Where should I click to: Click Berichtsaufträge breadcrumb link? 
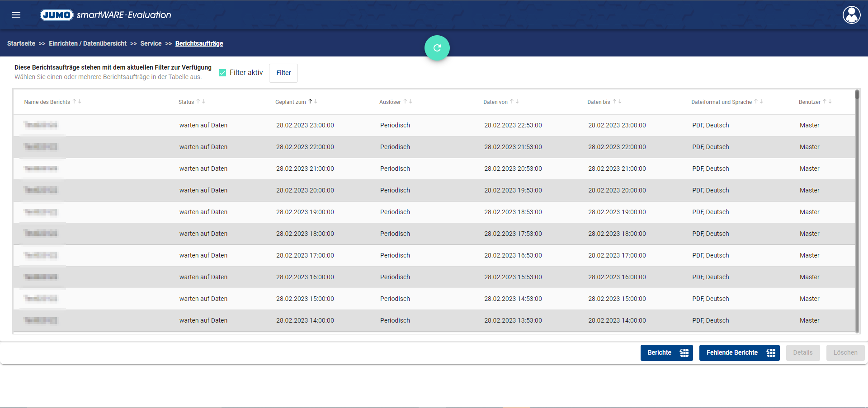tap(199, 43)
